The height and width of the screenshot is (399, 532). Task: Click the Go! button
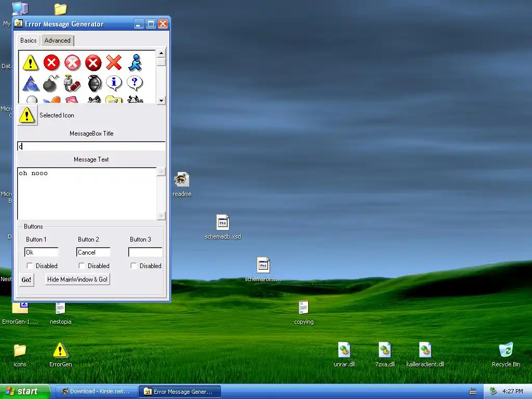coord(26,280)
